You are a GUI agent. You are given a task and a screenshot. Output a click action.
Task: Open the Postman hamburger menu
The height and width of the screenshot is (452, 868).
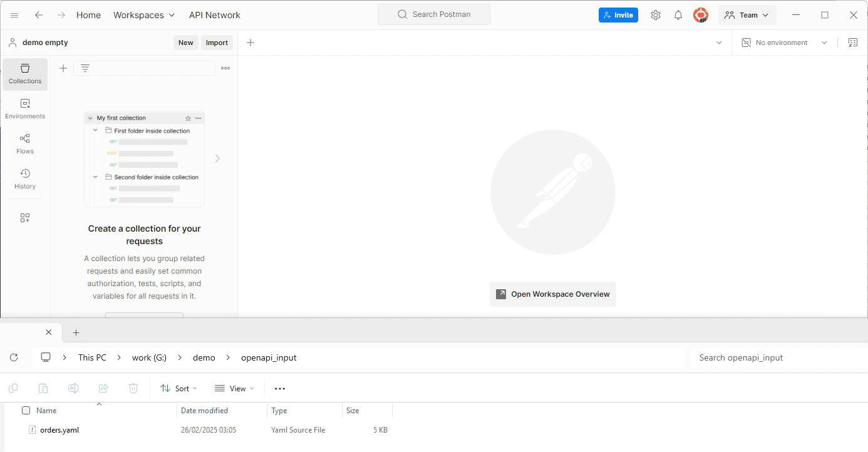coord(14,15)
